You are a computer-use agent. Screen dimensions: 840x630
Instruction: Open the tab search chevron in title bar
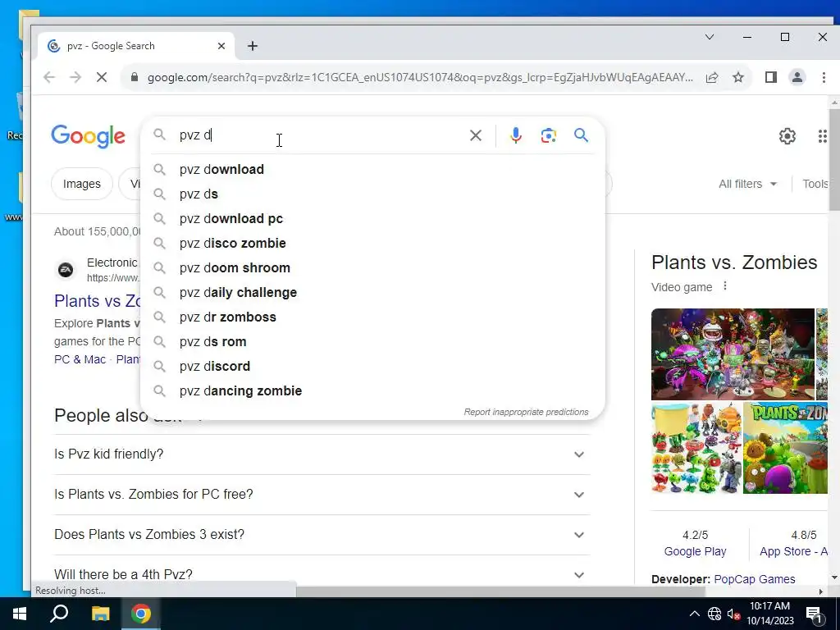point(710,37)
